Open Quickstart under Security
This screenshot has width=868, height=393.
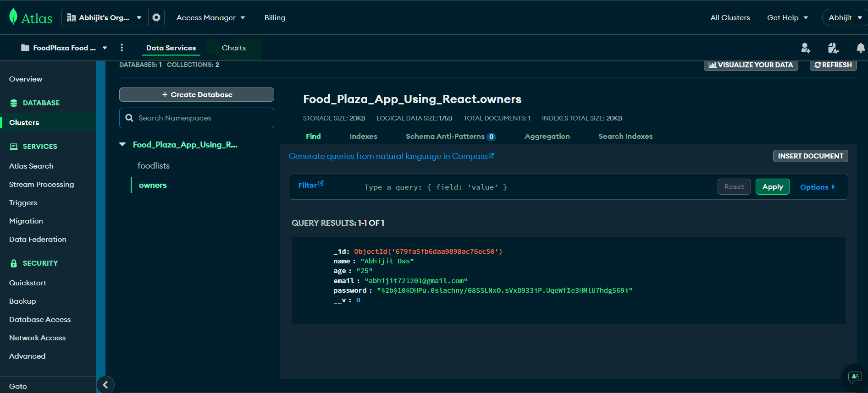(28, 283)
